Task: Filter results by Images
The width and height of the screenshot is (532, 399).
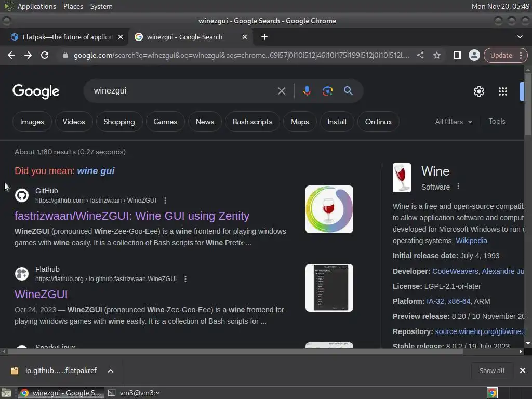Action: tap(32, 122)
